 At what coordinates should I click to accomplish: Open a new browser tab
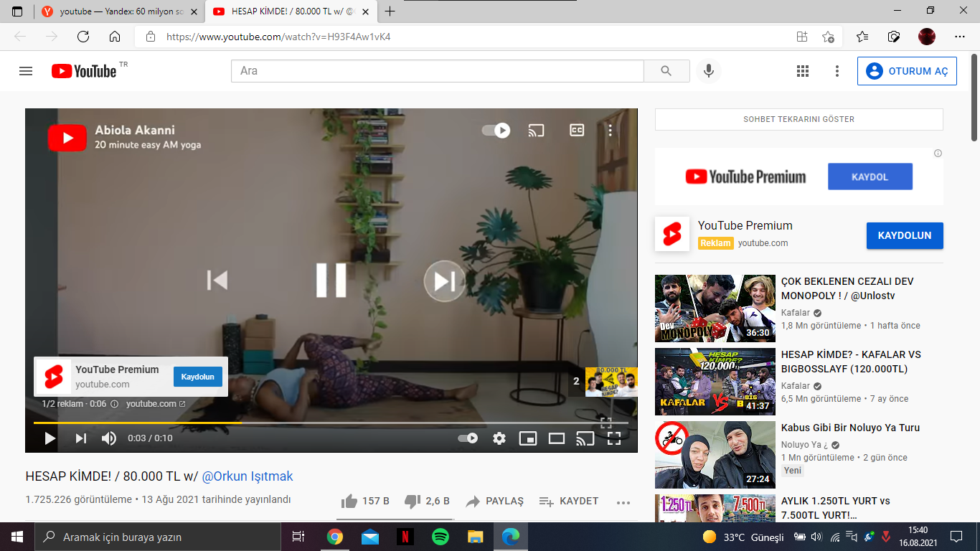point(390,11)
